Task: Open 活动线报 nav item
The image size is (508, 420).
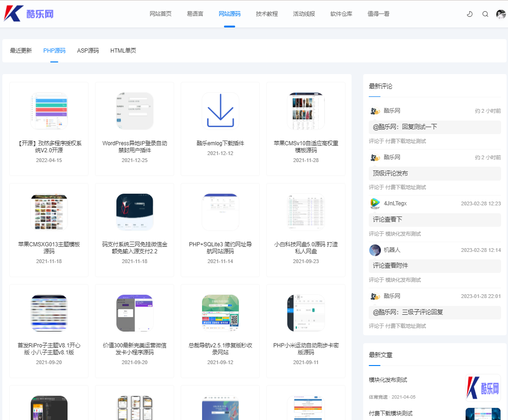Action: tap(304, 14)
